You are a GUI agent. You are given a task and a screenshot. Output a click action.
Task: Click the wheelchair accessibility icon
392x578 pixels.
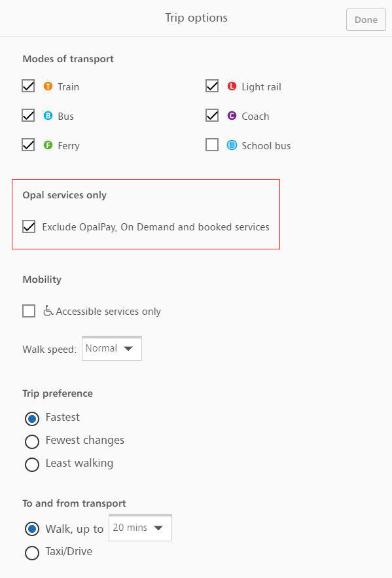(48, 311)
